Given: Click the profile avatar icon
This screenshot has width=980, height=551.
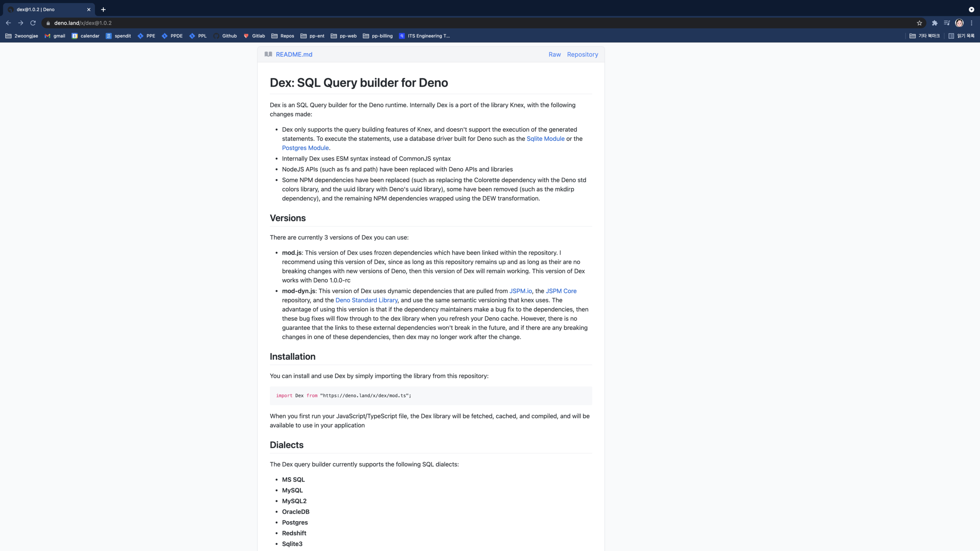Looking at the screenshot, I should pos(959,23).
